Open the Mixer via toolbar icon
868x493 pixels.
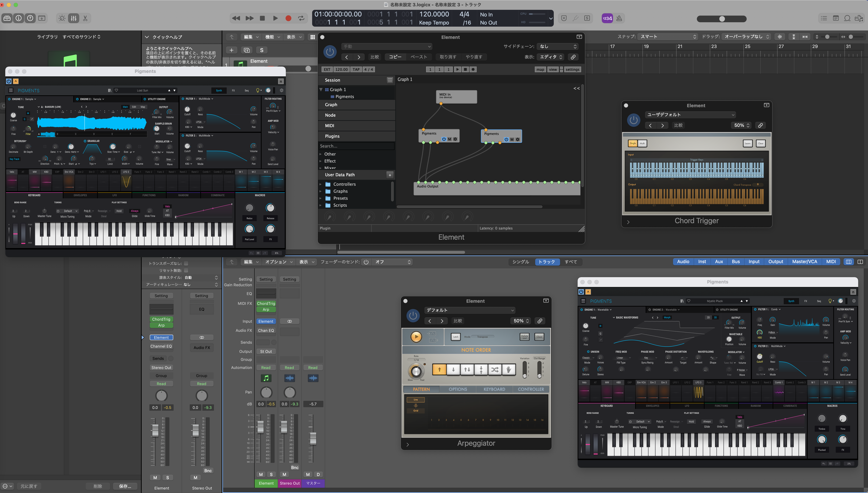tap(73, 18)
